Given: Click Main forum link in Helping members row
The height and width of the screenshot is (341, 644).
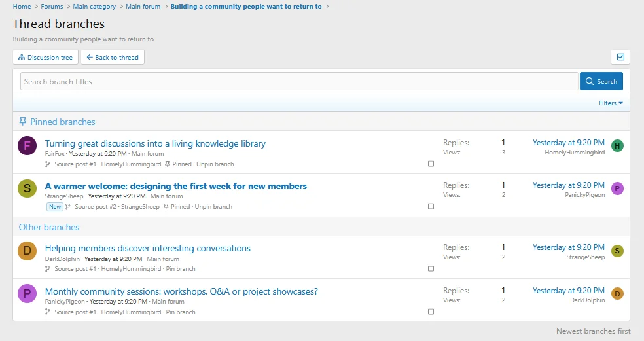Looking at the screenshot, I should 163,259.
